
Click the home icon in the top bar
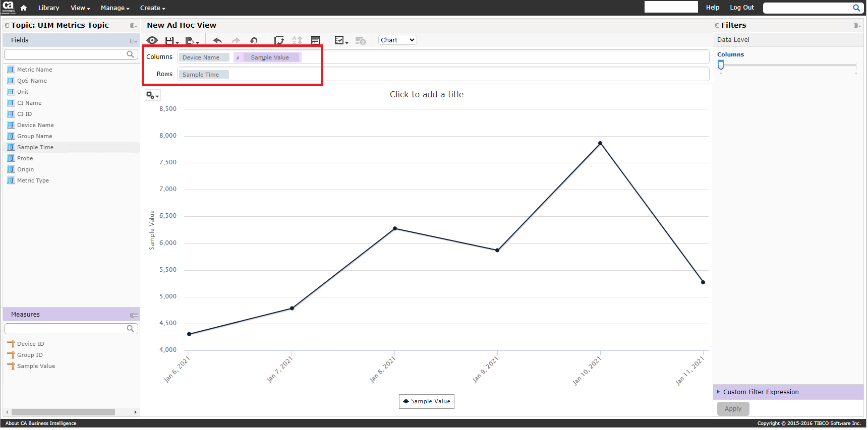(24, 8)
